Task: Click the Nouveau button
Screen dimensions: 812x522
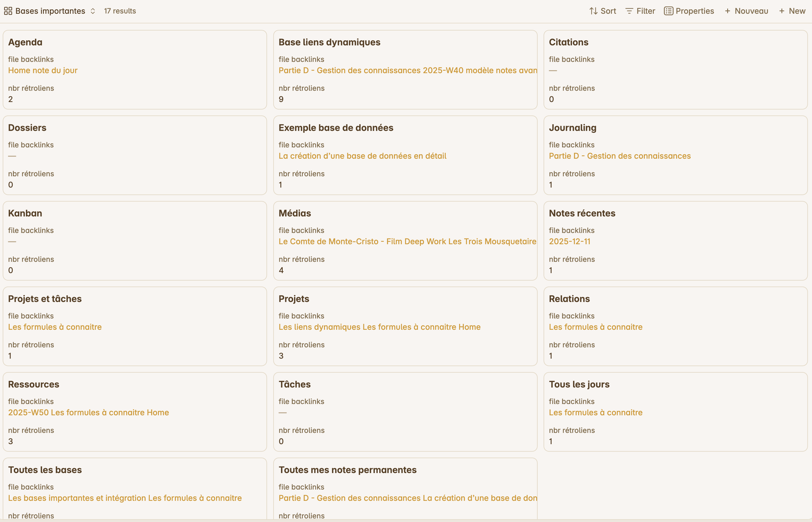Action: point(751,11)
